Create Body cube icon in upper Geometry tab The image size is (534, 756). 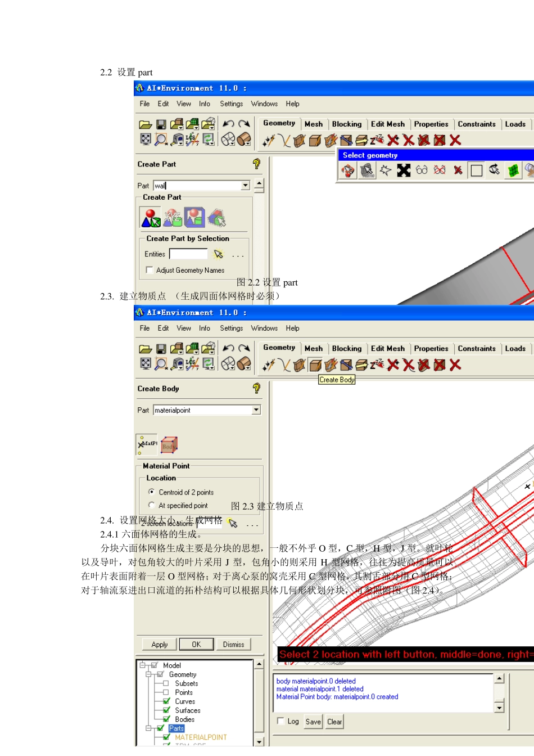click(315, 140)
